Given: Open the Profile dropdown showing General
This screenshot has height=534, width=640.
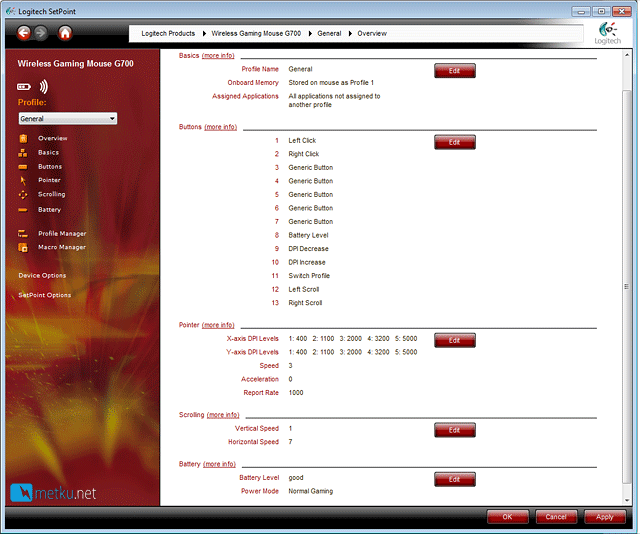Looking at the screenshot, I should (x=68, y=119).
